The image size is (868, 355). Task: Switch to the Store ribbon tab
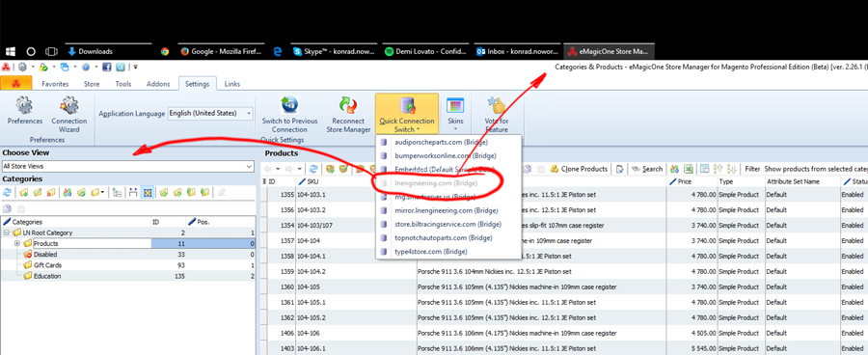point(92,84)
